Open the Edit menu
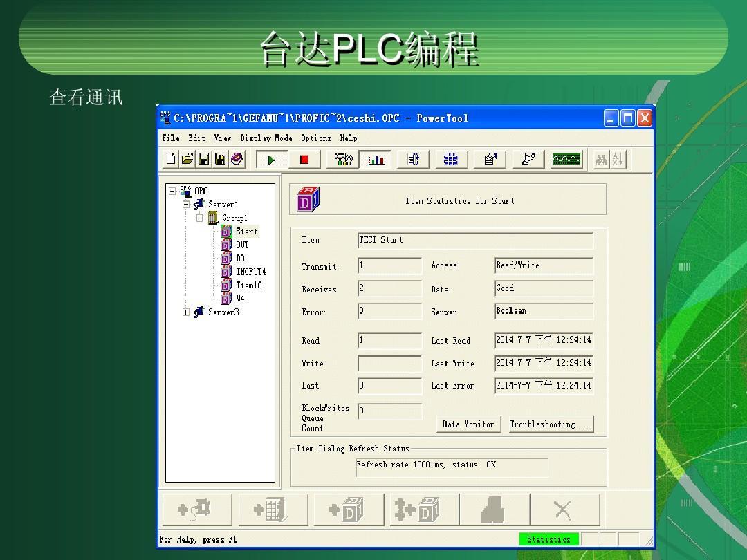The width and height of the screenshot is (747, 560). pos(196,138)
